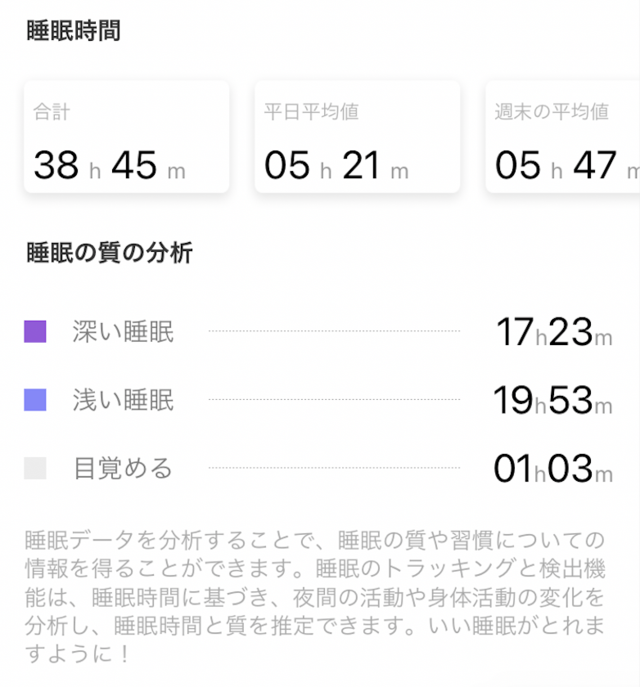Viewport: 640px width, 687px height.
Task: Open the 平日平均値 weekday average card
Action: [x=357, y=137]
